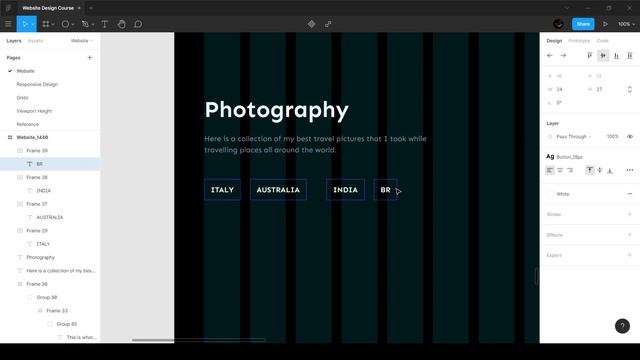
Task: Set text align left
Action: tap(550, 170)
